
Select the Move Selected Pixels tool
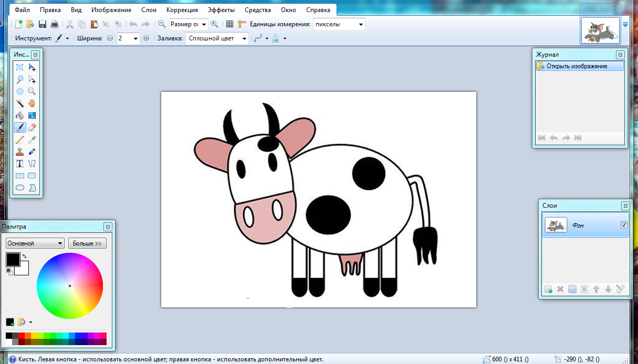pyautogui.click(x=32, y=67)
